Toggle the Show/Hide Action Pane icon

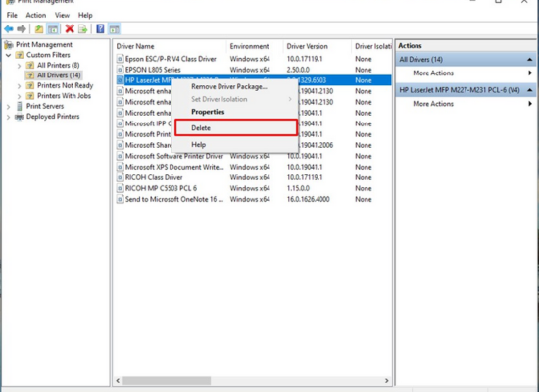pos(114,29)
